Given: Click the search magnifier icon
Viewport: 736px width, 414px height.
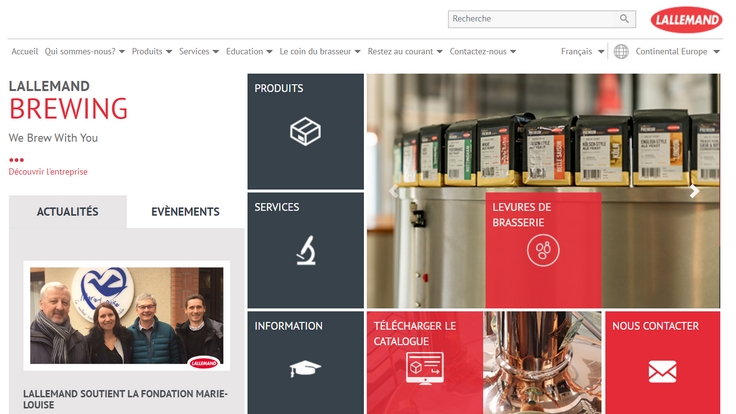Looking at the screenshot, I should pos(624,19).
